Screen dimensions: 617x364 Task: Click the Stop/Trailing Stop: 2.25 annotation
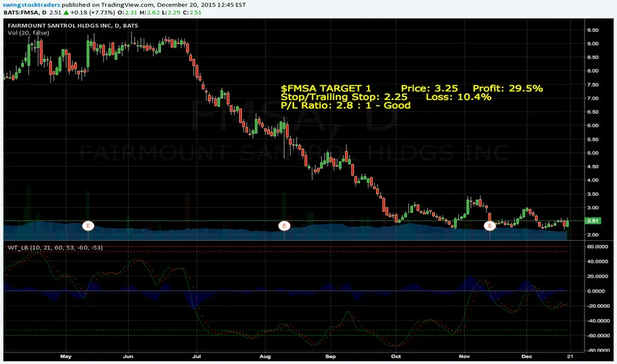click(x=344, y=97)
